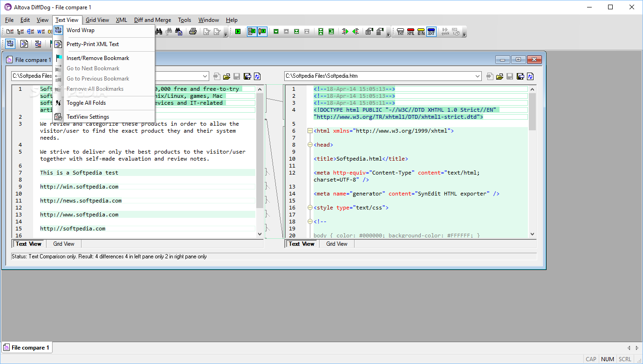Click the Copy from right to left icon
Image resolution: width=643 pixels, height=364 pixels.
pyautogui.click(x=356, y=32)
